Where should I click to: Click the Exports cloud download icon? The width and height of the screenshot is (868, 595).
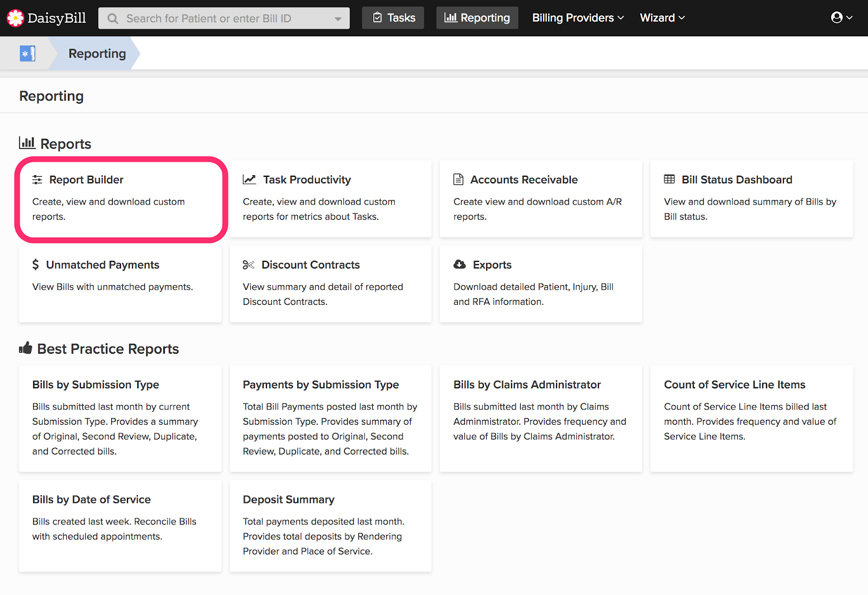pyautogui.click(x=459, y=265)
